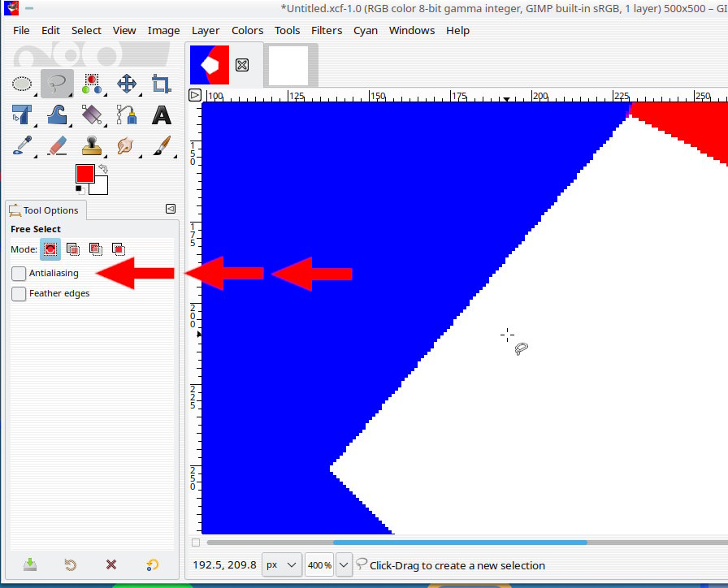Select the Text tool
The height and width of the screenshot is (588, 728).
click(x=161, y=115)
